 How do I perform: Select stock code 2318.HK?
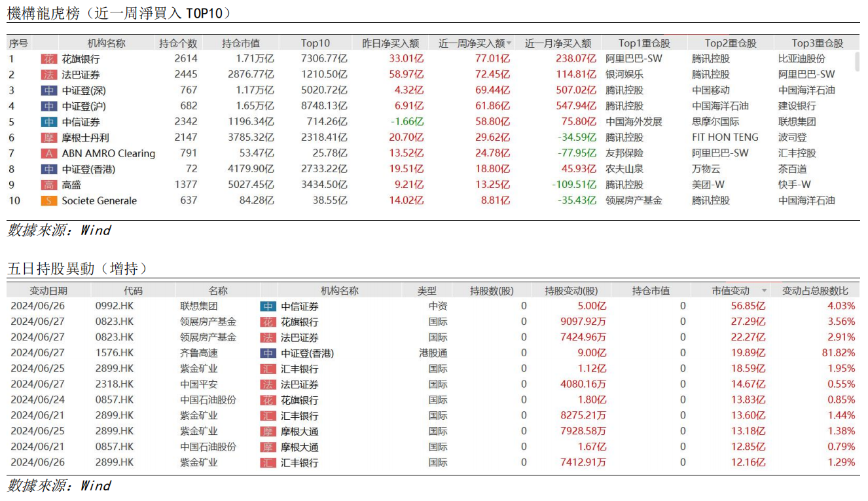click(115, 384)
